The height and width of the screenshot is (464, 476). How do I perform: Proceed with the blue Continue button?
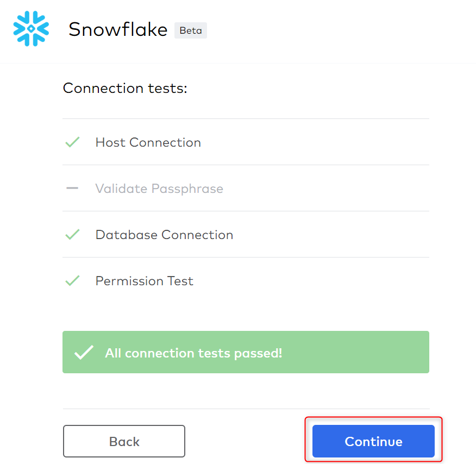(373, 441)
